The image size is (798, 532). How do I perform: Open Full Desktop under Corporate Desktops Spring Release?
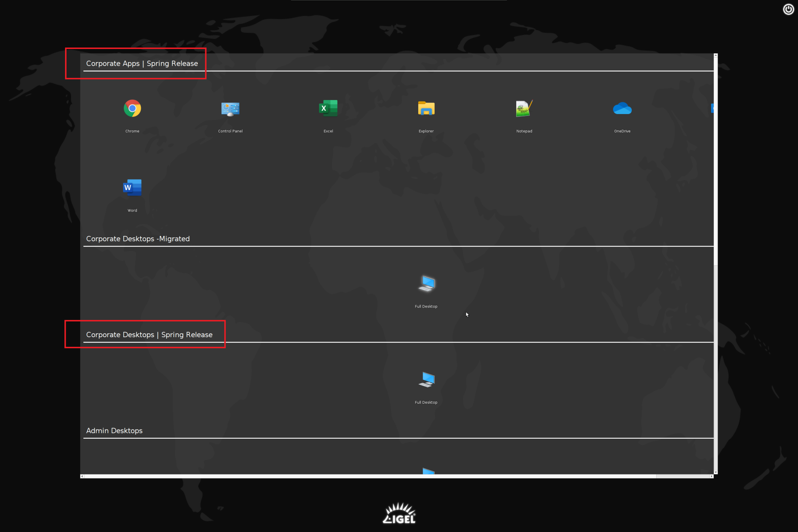click(x=426, y=380)
